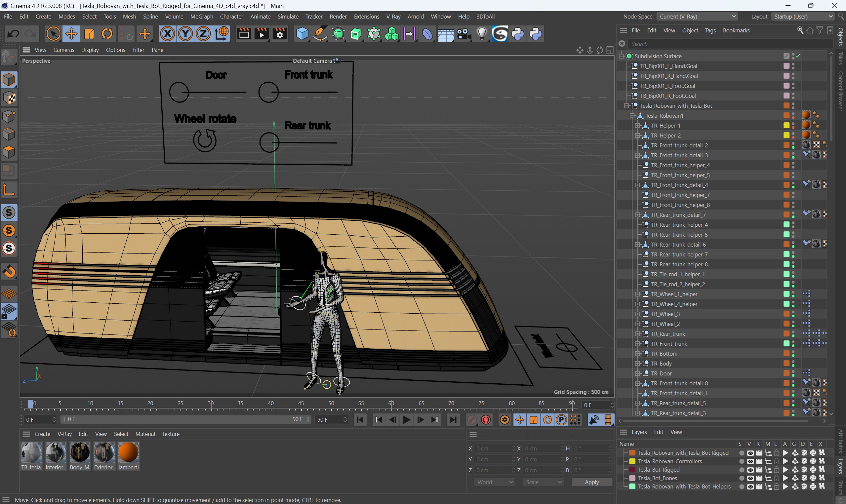This screenshot has width=846, height=504.
Task: Toggle X axis lock
Action: tap(167, 34)
